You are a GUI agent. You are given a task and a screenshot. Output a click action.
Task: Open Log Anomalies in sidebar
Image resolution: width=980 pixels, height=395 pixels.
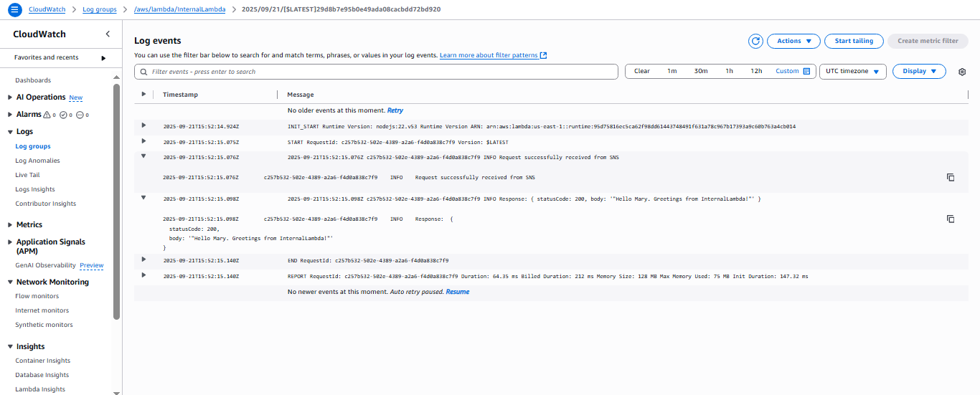coord(37,161)
